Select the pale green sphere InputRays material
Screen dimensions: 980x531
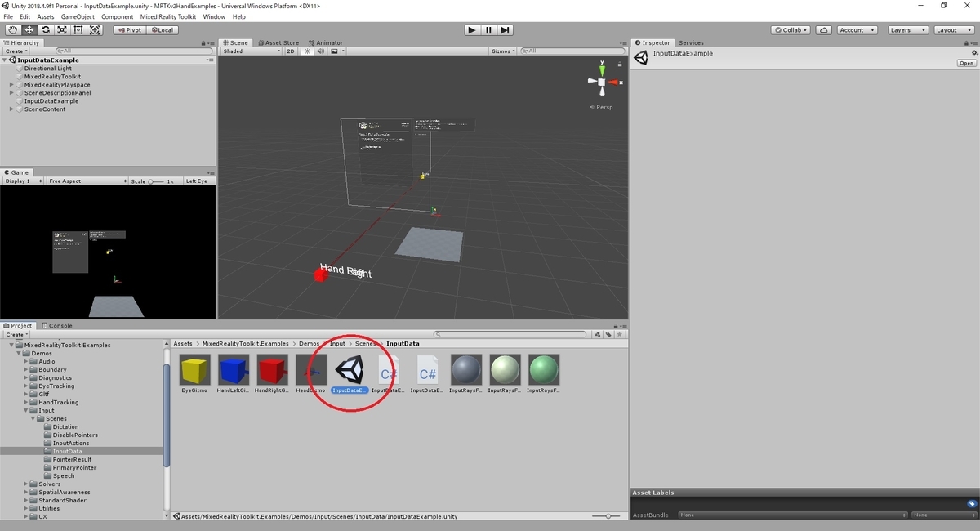[505, 374]
